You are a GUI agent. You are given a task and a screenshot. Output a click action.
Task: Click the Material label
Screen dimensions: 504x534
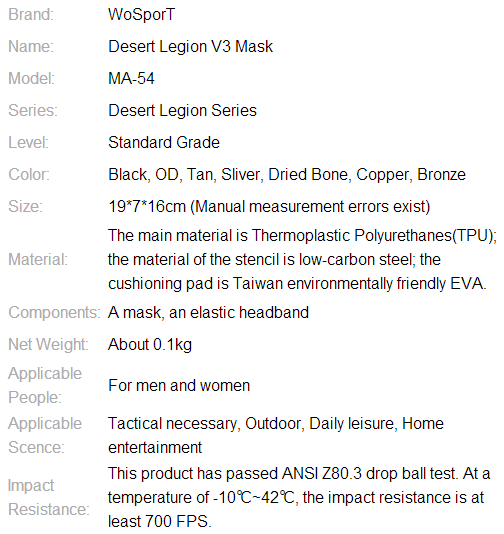point(38,260)
